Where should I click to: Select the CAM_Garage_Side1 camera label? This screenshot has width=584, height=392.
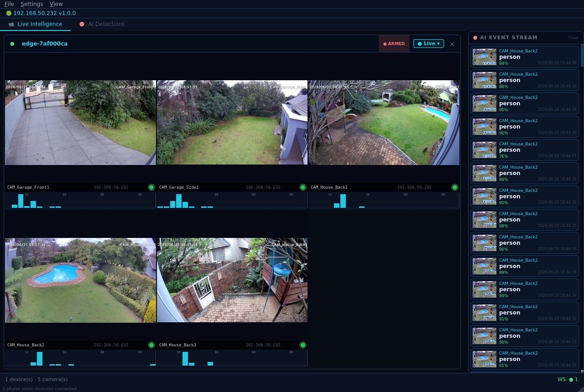tap(179, 187)
